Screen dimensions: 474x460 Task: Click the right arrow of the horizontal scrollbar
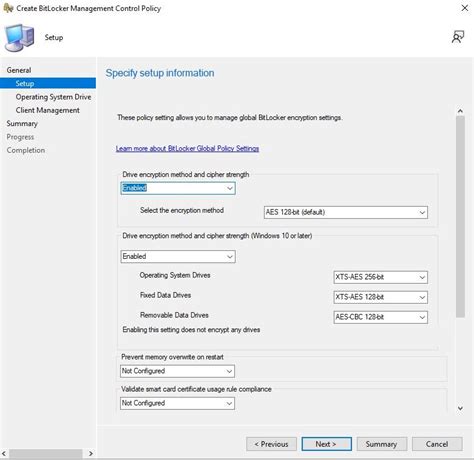[x=90, y=453]
